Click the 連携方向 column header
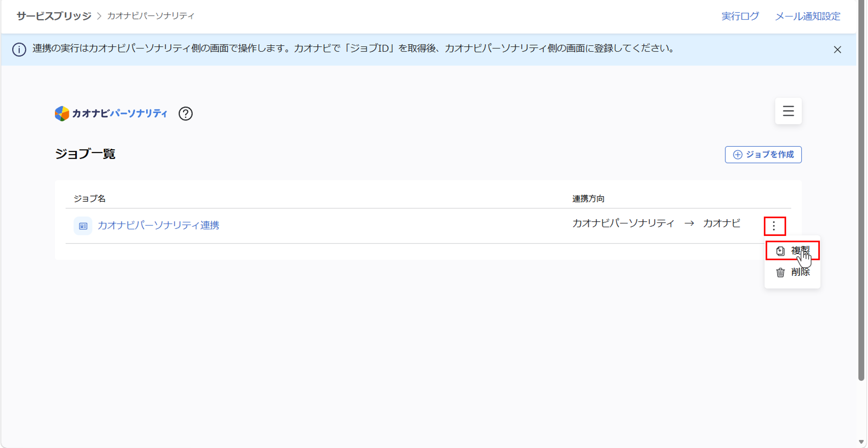 588,198
